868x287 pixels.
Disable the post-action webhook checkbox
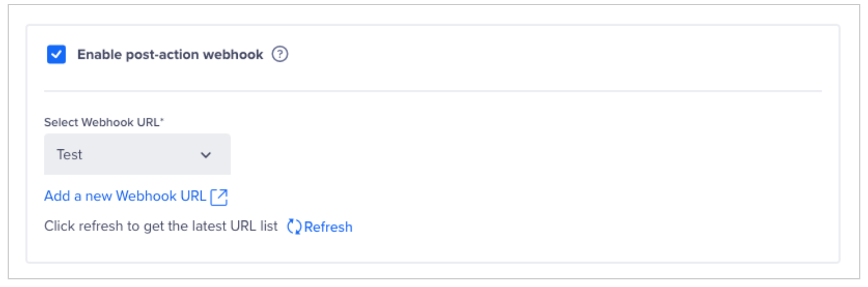(x=57, y=55)
